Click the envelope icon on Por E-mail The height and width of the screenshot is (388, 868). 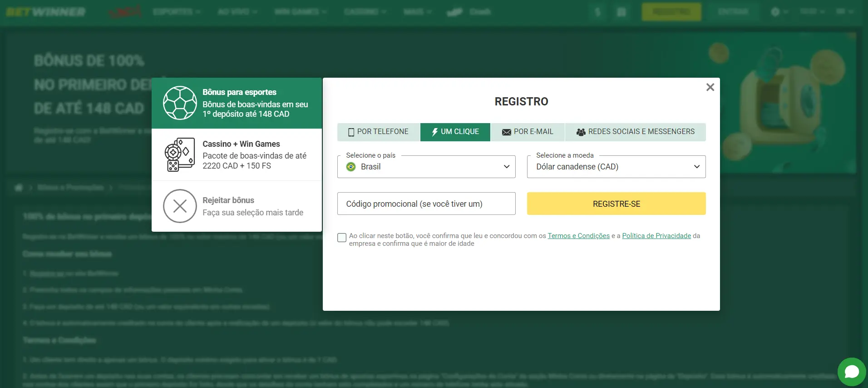pyautogui.click(x=507, y=132)
